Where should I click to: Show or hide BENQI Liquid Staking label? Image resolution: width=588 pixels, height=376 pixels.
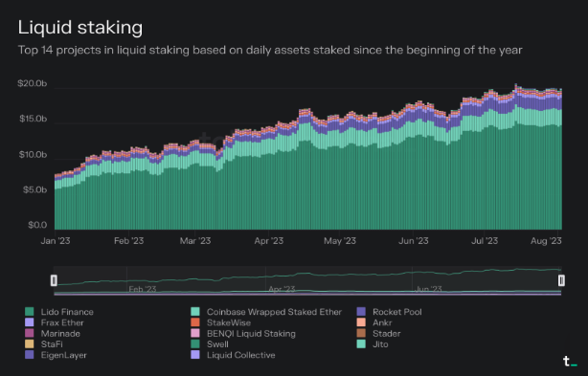click(x=251, y=334)
